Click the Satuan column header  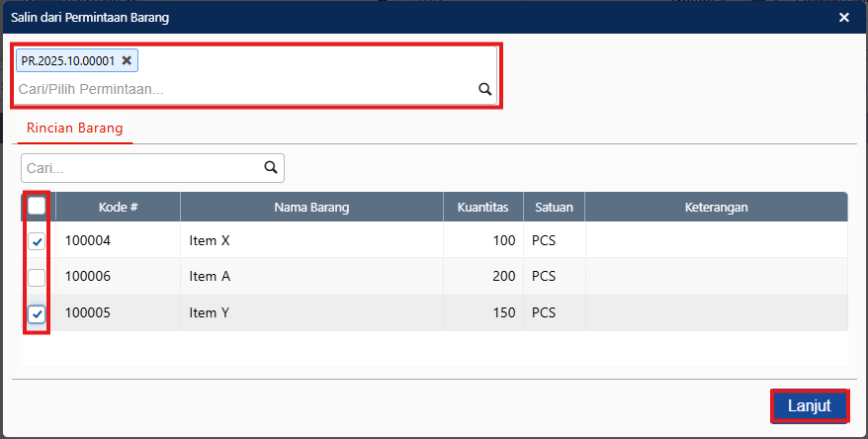coord(554,207)
